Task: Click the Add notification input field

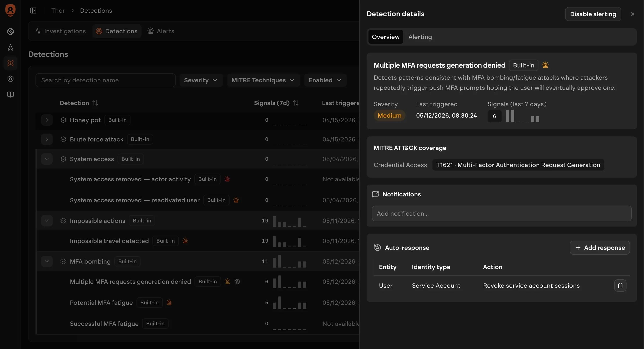Action: click(501, 213)
